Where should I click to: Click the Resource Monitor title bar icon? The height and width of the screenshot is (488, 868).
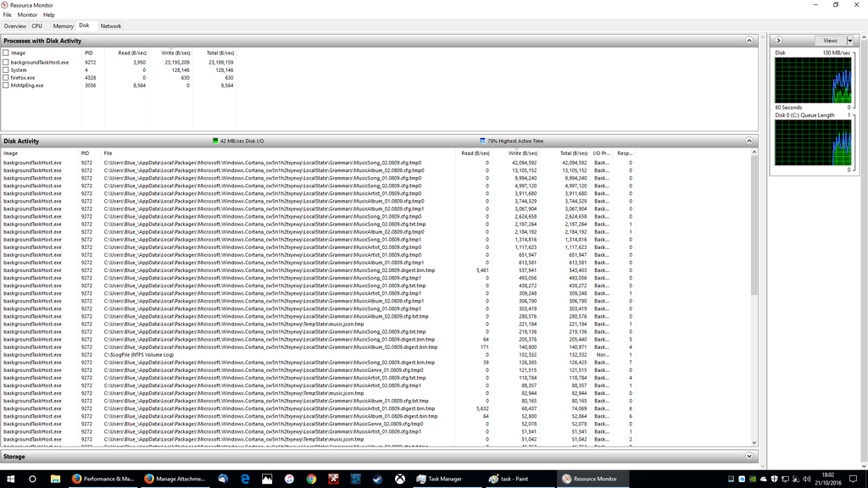(5, 5)
